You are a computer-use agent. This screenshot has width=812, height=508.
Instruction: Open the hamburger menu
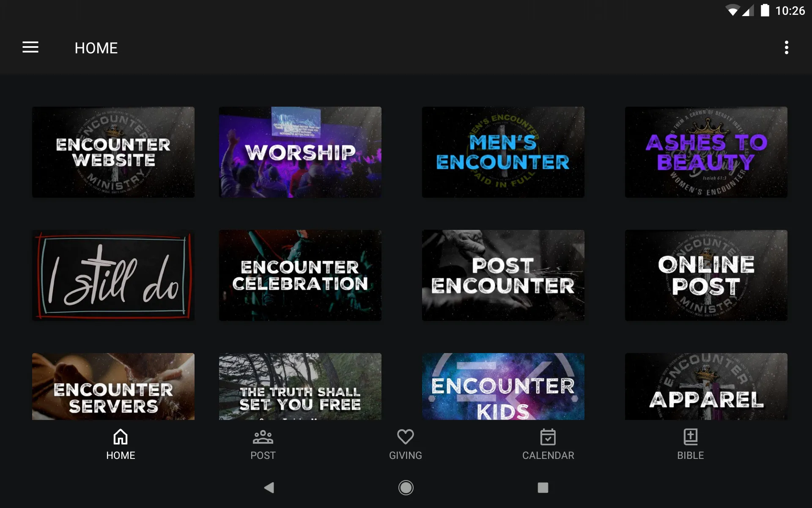click(30, 48)
